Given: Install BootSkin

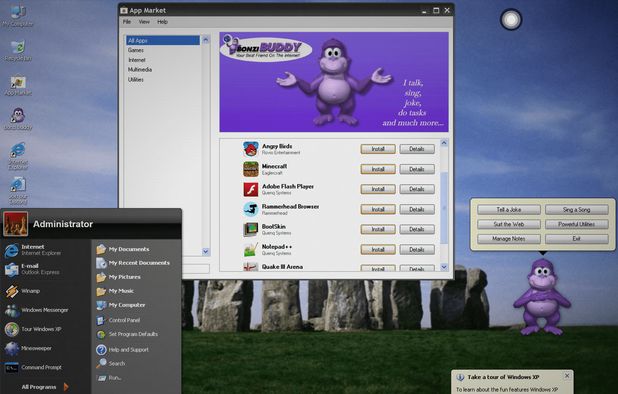Looking at the screenshot, I should pos(378,229).
